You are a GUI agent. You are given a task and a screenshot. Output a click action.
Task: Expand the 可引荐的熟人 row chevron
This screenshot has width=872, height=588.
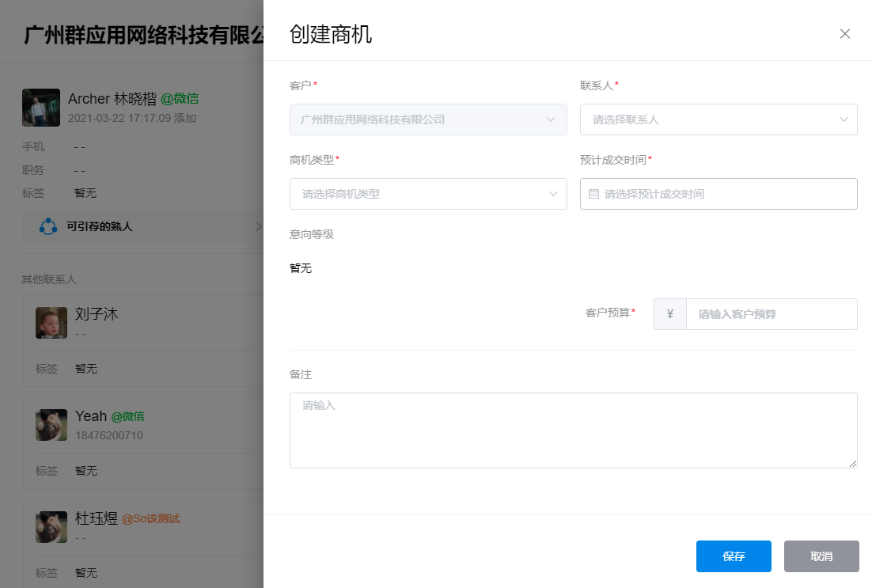pos(258,226)
